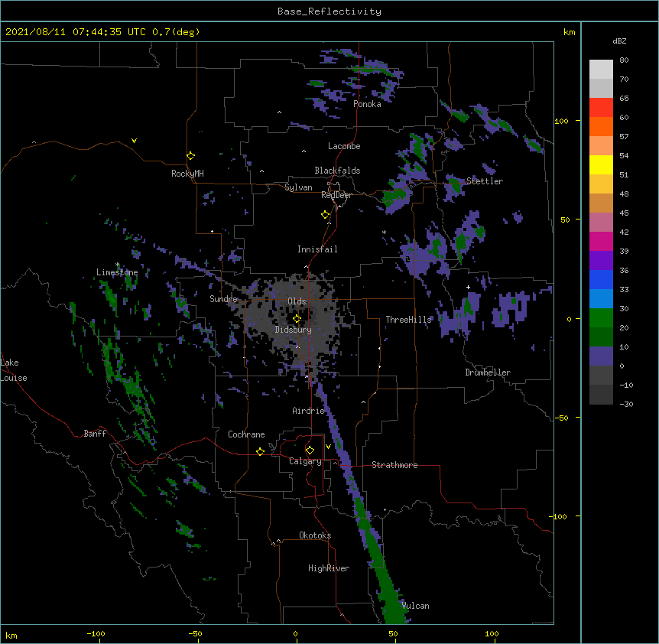Select the yellow 51-54 dBZ legend swatch
This screenshot has height=644, width=659.
[601, 164]
